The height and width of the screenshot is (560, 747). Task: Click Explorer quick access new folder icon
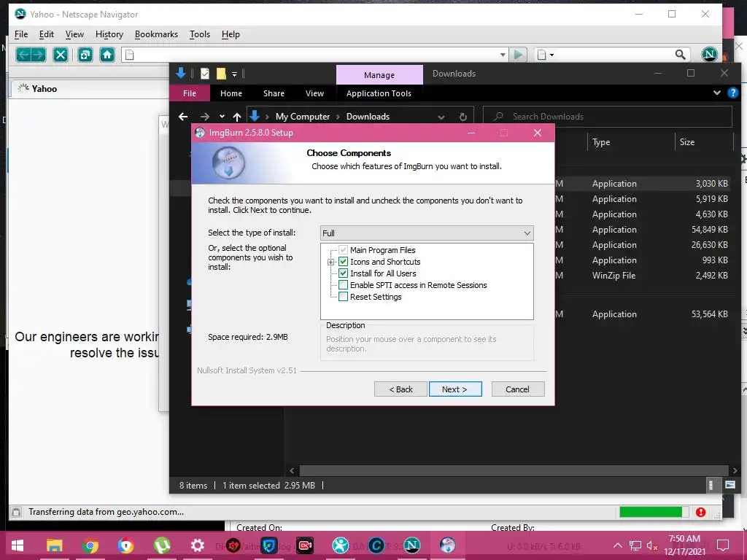point(221,74)
